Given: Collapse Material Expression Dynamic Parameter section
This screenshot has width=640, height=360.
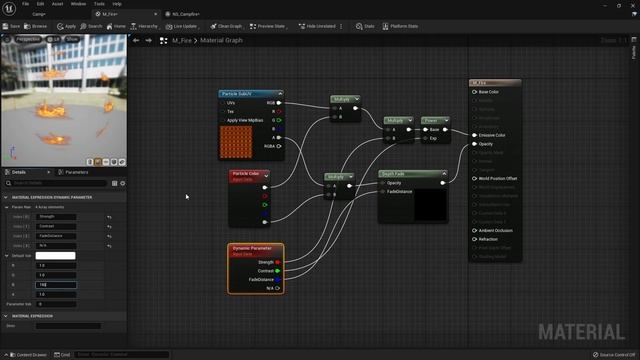Looking at the screenshot, I should tap(6, 197).
